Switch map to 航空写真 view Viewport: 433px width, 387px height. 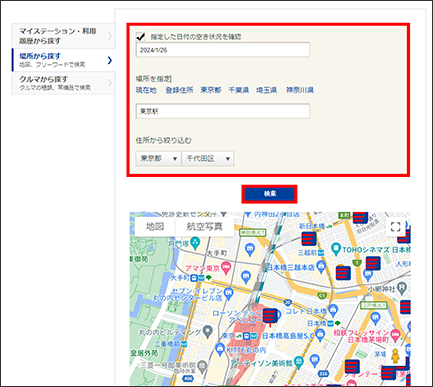pyautogui.click(x=204, y=227)
